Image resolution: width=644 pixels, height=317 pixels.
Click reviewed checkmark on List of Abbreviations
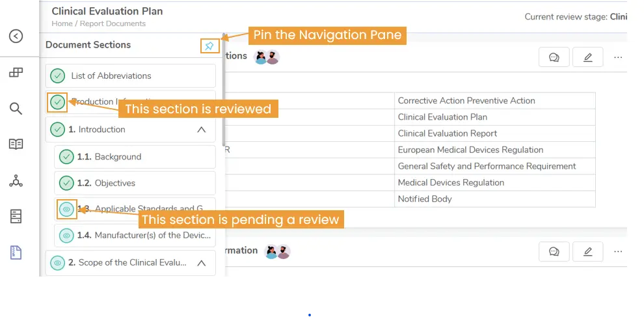[x=58, y=76]
